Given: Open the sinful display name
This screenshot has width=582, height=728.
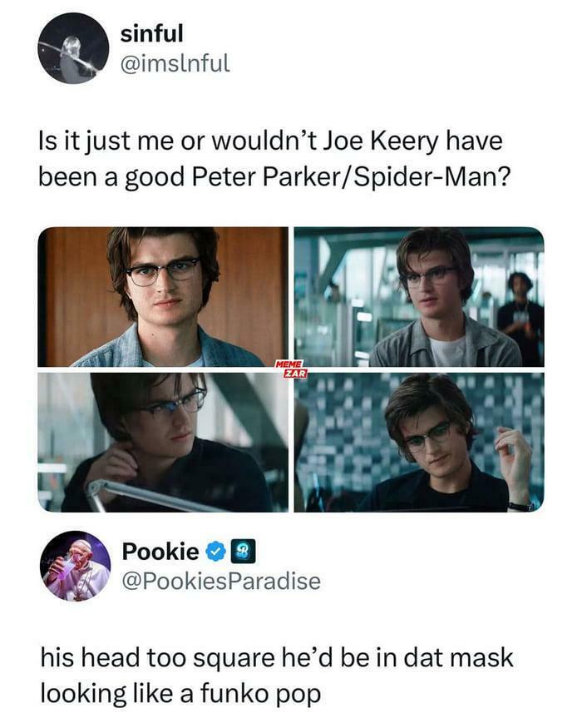Looking at the screenshot, I should click(x=151, y=34).
